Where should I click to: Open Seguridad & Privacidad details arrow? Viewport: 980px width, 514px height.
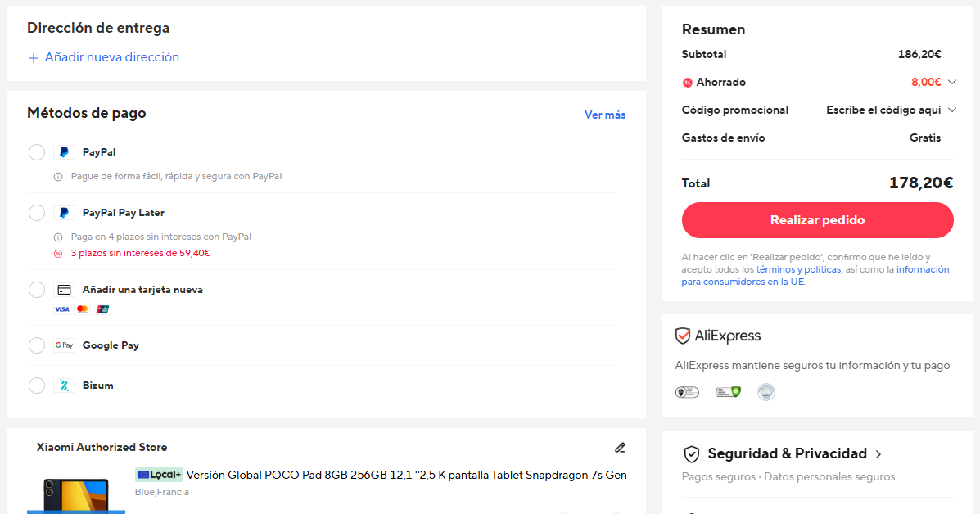coord(878,454)
